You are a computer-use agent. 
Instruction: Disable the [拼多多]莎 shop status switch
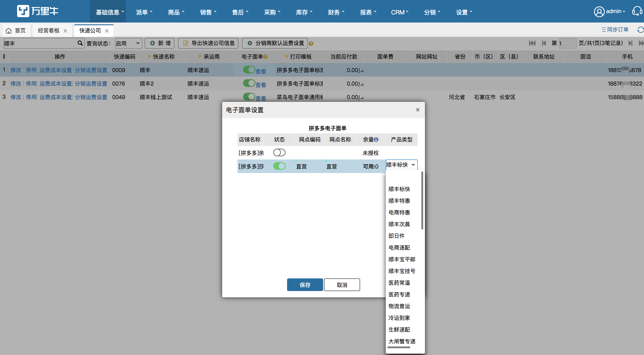279,166
